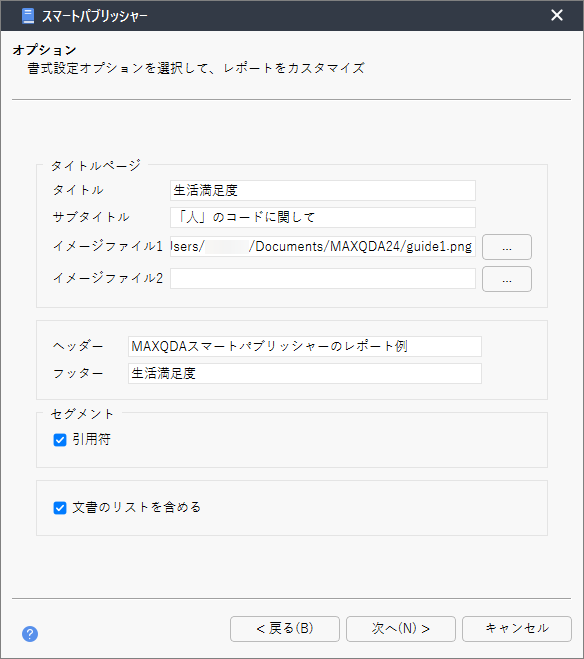Select the イメージファイル1 path field
This screenshot has width=584, height=659.
coord(323,246)
